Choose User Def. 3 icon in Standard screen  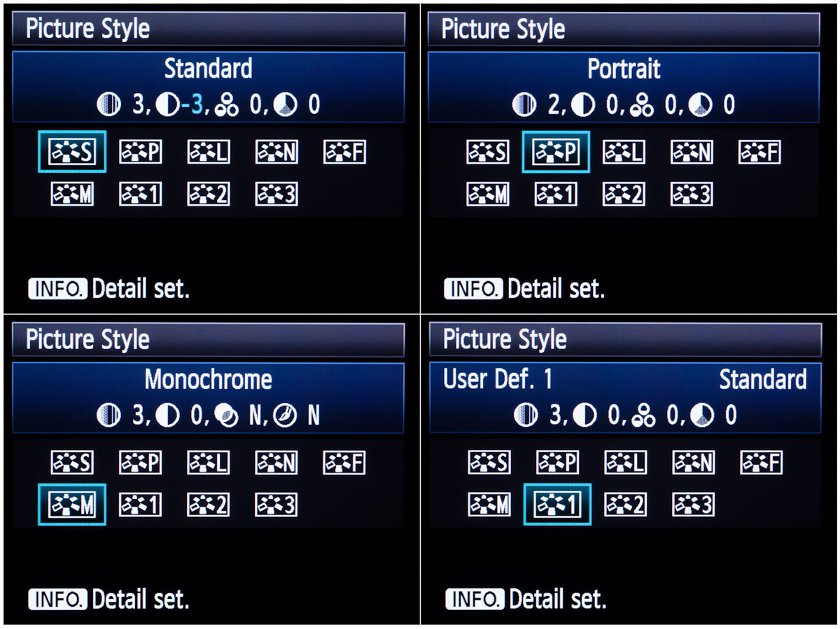[276, 194]
